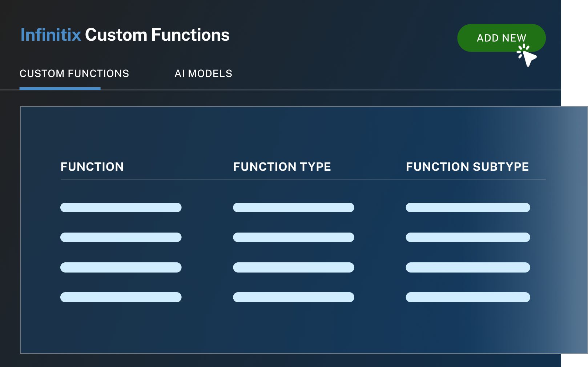Click second row FUNCTION SUBTYPE placeholder
The width and height of the screenshot is (588, 367).
(468, 237)
